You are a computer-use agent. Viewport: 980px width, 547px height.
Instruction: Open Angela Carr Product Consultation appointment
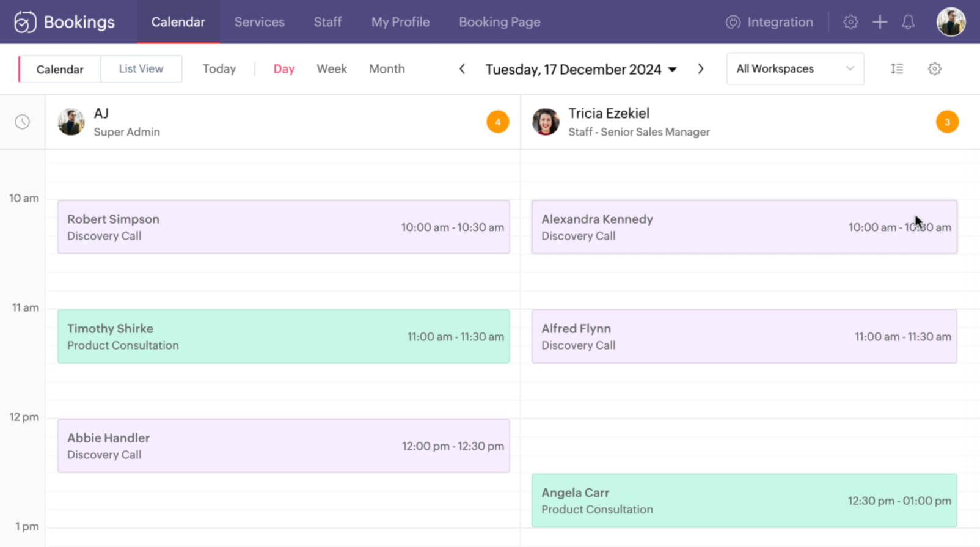[x=744, y=501]
